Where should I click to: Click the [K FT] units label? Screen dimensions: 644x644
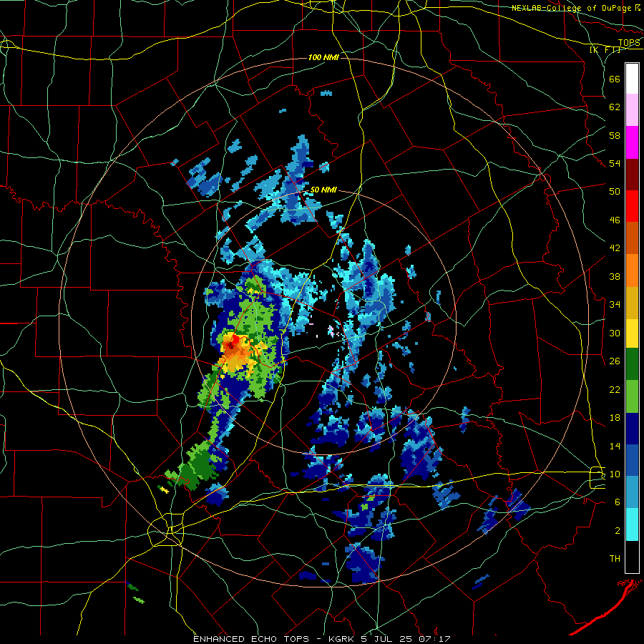(x=605, y=50)
